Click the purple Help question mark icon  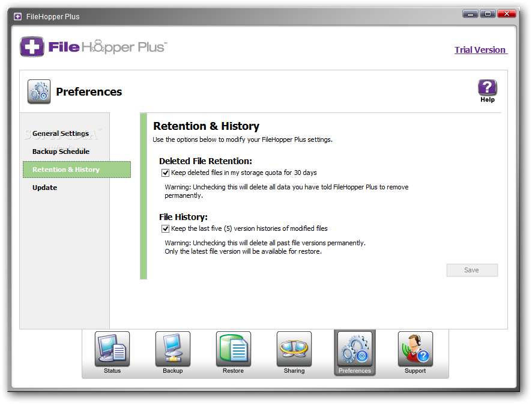[487, 88]
